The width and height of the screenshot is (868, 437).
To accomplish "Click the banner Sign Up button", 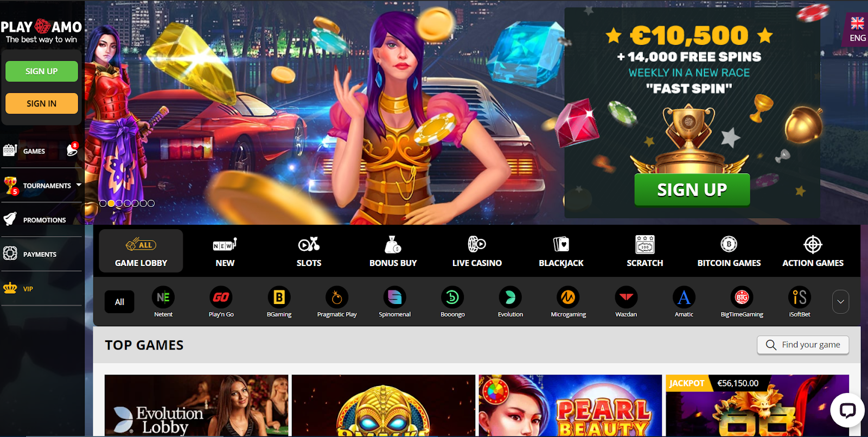I will pos(692,189).
